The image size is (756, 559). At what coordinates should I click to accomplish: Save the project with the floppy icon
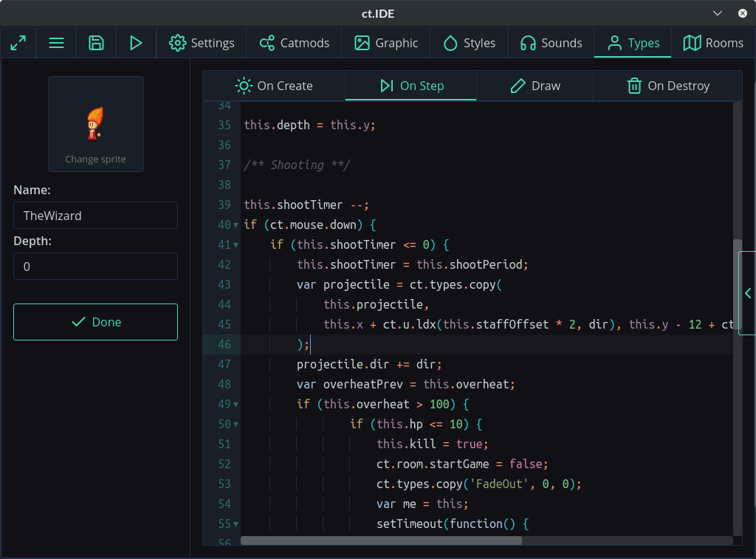click(96, 43)
